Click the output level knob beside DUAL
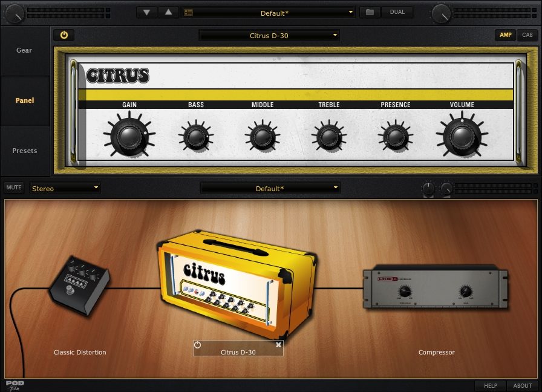 (x=441, y=13)
